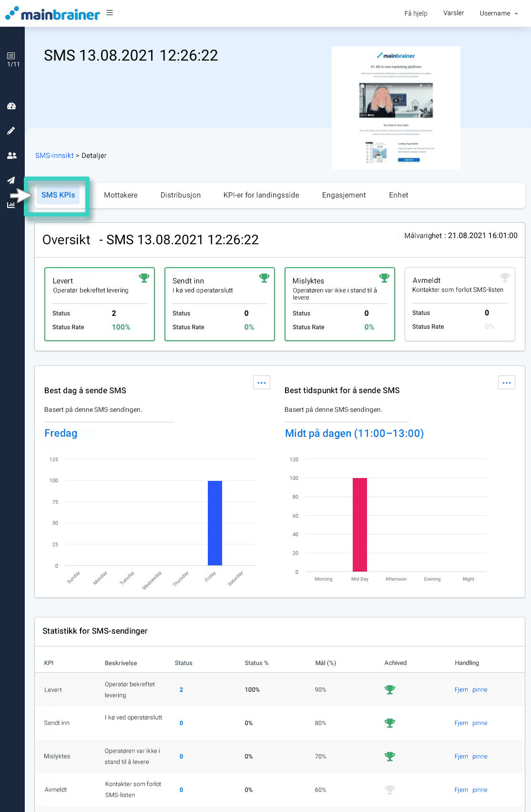Click Fjern in the Levert row
The width and height of the screenshot is (531, 812).
click(461, 689)
